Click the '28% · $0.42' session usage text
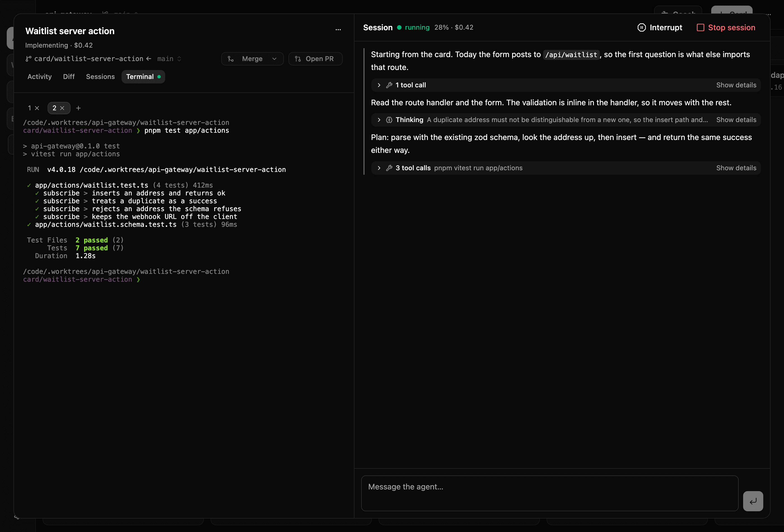The width and height of the screenshot is (784, 532). click(454, 28)
